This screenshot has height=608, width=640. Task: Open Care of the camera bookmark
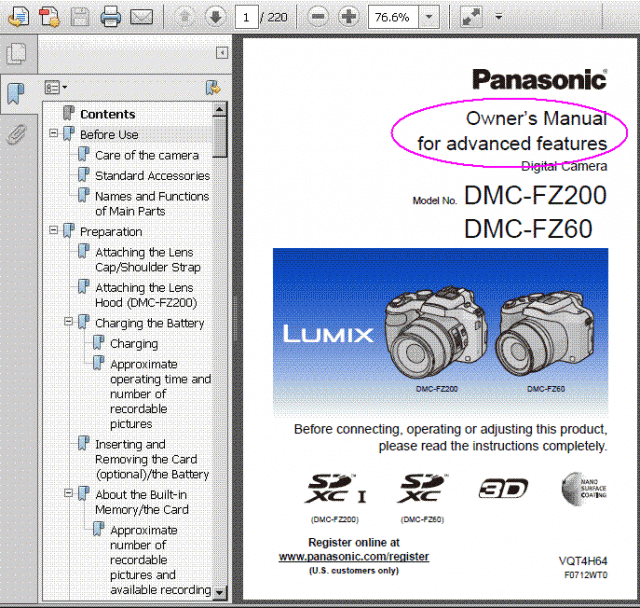pyautogui.click(x=147, y=155)
